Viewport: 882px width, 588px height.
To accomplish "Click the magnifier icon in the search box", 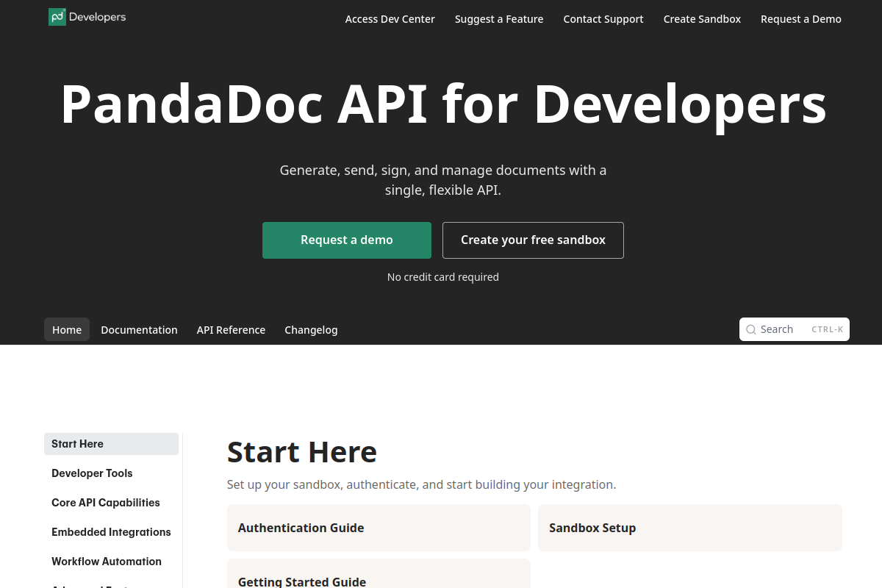I will tap(751, 330).
